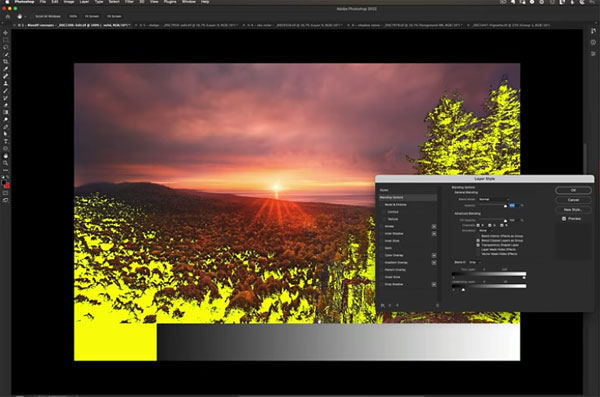Select the Eraser tool
The height and width of the screenshot is (397, 600).
click(x=5, y=105)
